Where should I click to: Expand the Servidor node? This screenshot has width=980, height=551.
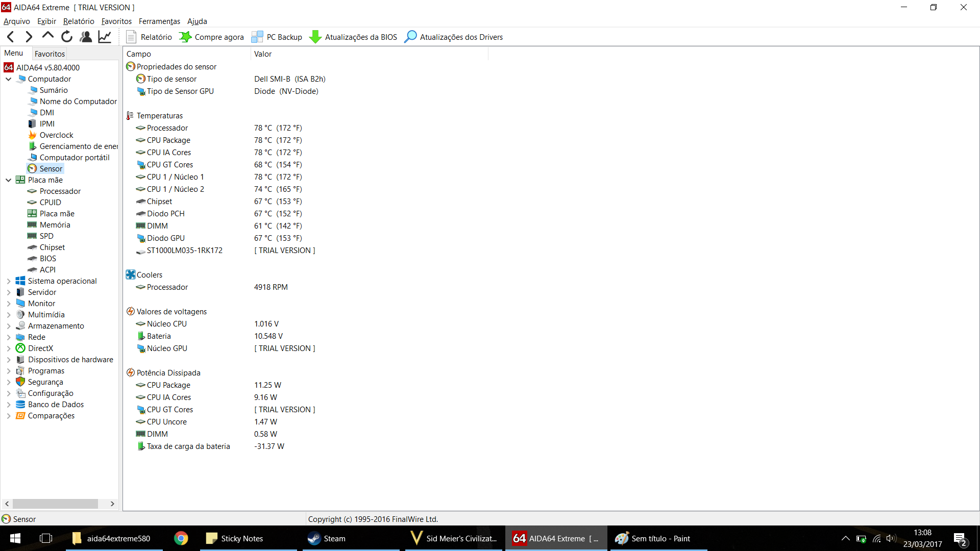pyautogui.click(x=9, y=292)
